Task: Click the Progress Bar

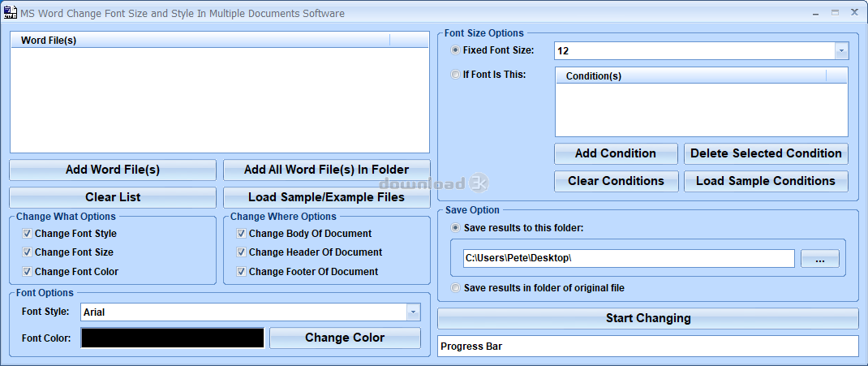Action: (648, 346)
